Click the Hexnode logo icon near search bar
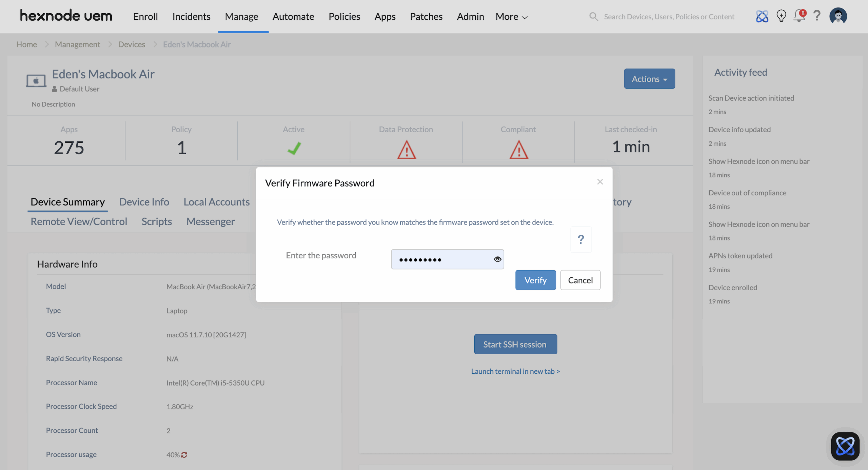This screenshot has height=470, width=868. pos(762,16)
